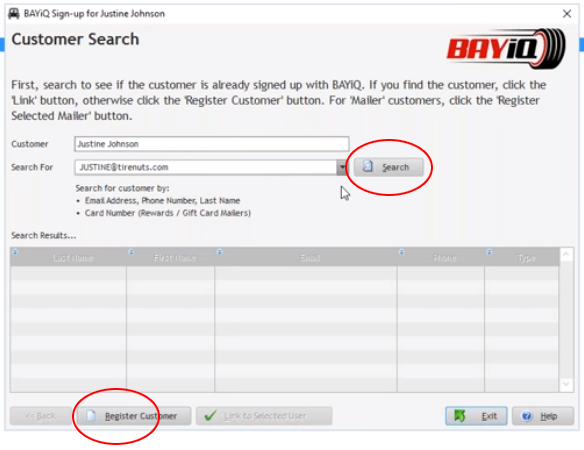Sort results by Phone column header
This screenshot has width=584, height=450.
(x=445, y=258)
